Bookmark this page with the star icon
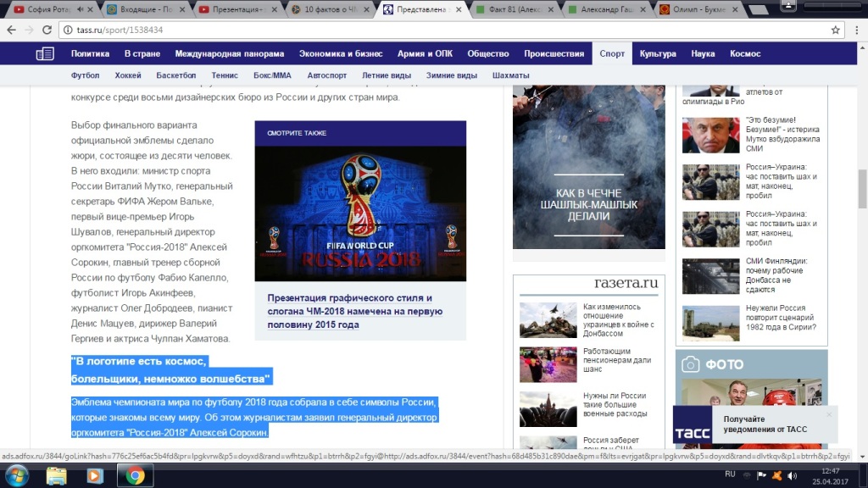Viewport: 868px width, 488px height. (x=835, y=30)
